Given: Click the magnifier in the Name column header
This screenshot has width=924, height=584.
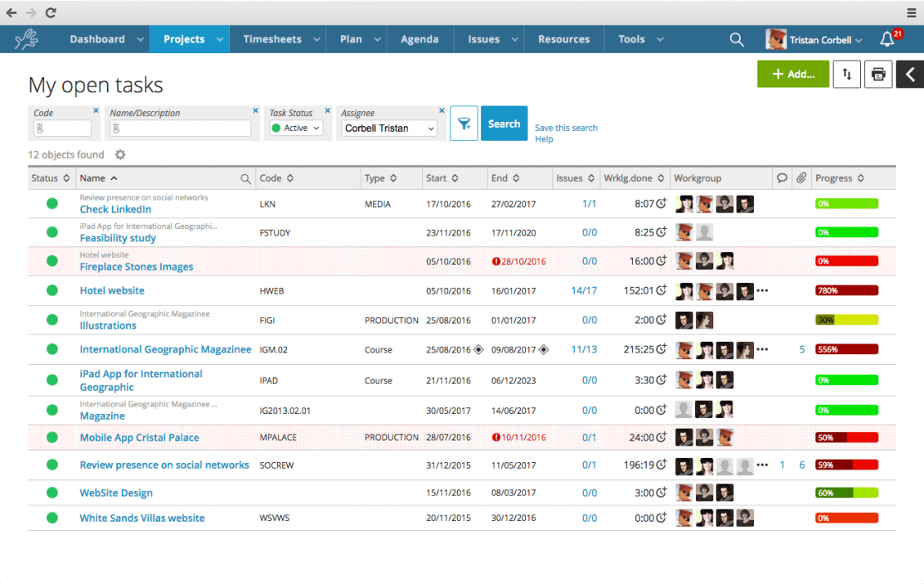Looking at the screenshot, I should coord(245,177).
